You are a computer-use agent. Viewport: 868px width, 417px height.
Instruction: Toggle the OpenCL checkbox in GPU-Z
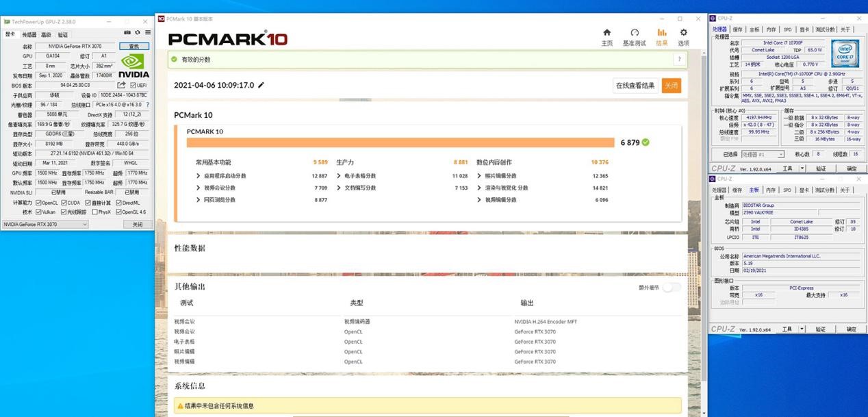point(39,203)
